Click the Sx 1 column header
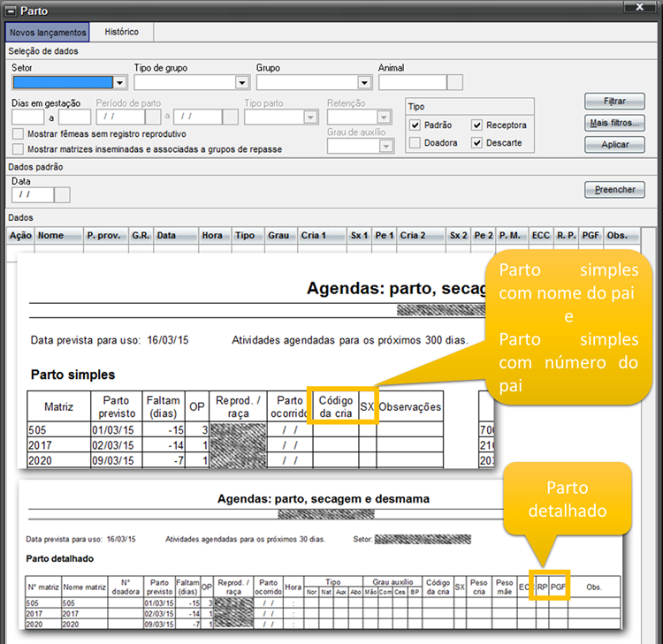The image size is (663, 644). tap(360, 235)
